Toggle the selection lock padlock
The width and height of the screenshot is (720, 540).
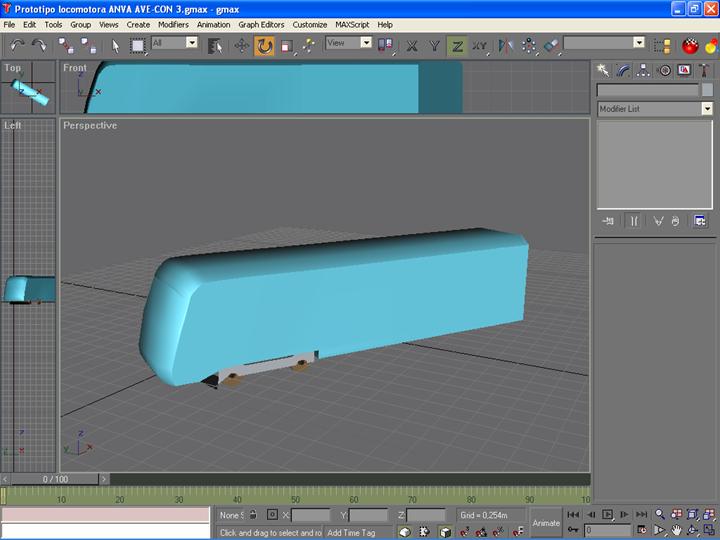[x=253, y=515]
